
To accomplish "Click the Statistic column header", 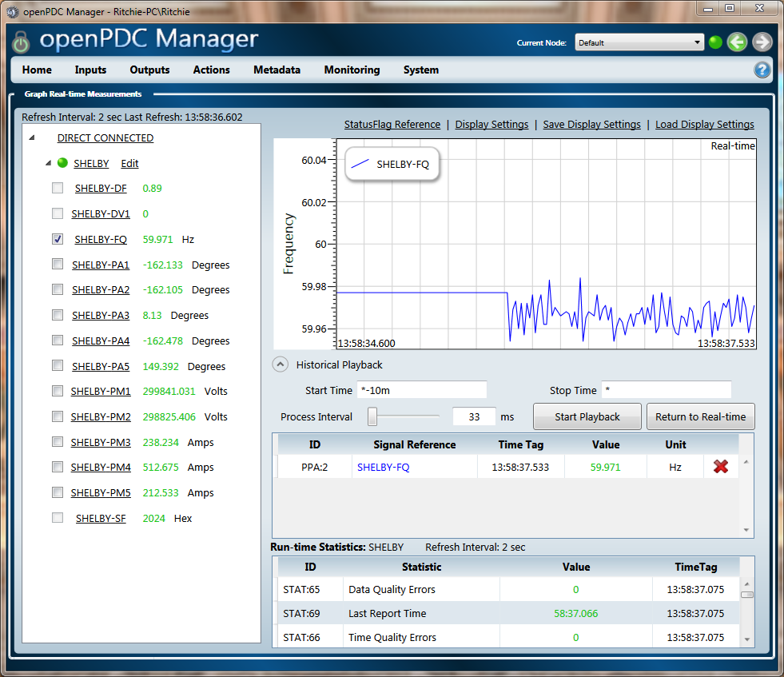I will point(421,567).
